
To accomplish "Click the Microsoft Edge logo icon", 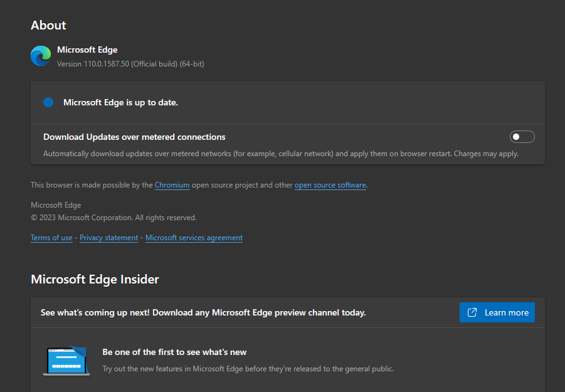I will [x=41, y=56].
